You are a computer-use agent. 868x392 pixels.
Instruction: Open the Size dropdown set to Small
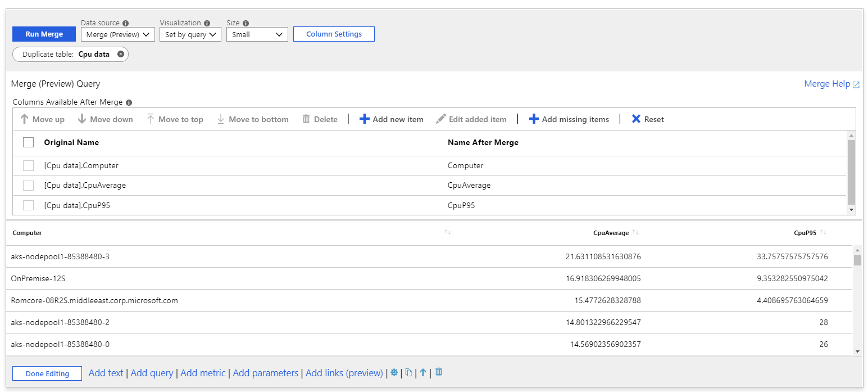coord(257,34)
